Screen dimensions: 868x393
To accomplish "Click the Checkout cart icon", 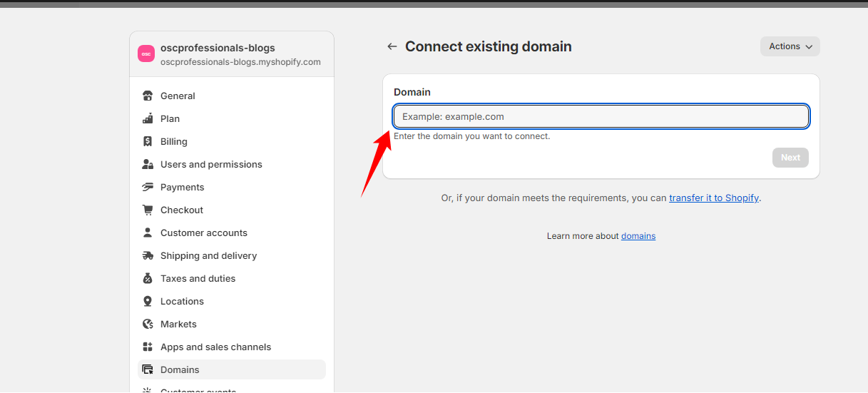I will [x=148, y=210].
